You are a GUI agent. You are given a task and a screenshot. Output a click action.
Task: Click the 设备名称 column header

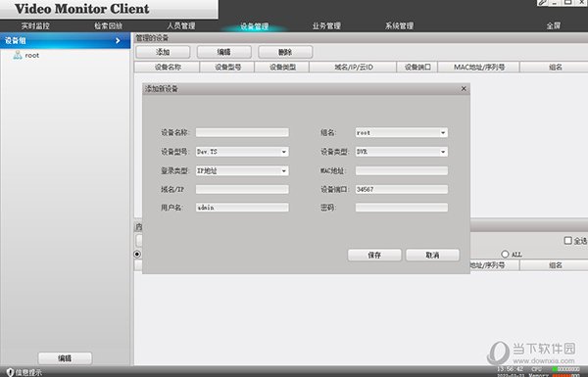point(168,68)
